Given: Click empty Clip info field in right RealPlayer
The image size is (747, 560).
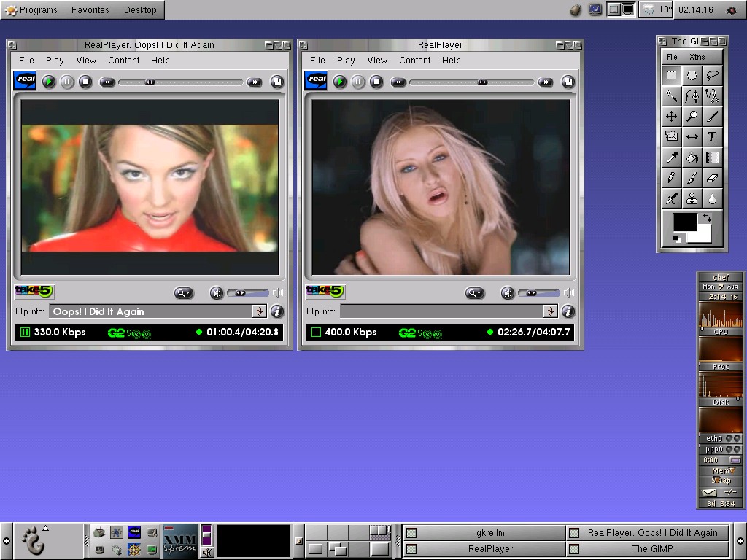Looking at the screenshot, I should pos(441,311).
